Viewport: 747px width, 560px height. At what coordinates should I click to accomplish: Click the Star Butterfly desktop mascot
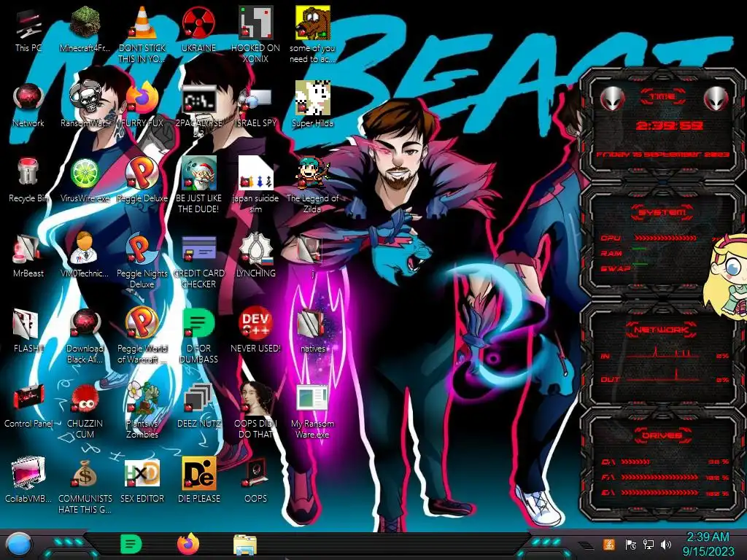click(x=727, y=278)
